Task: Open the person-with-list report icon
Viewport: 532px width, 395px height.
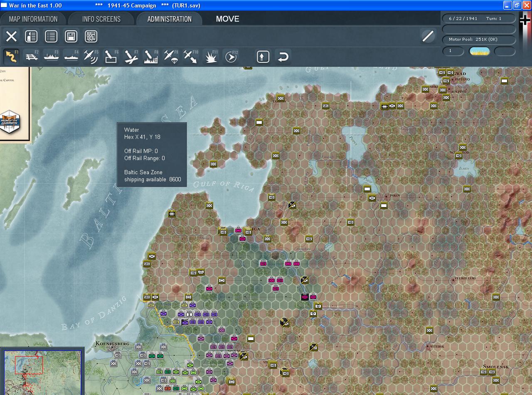Action: (x=31, y=36)
